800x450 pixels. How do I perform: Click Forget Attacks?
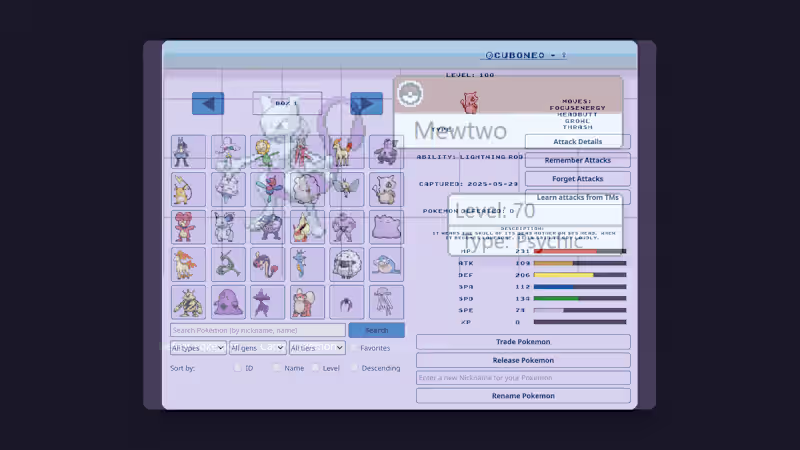coord(578,179)
